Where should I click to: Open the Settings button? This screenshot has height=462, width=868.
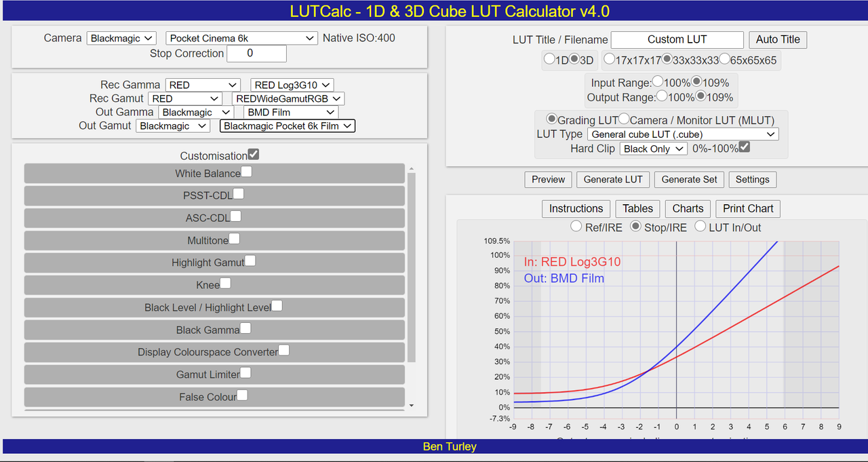pyautogui.click(x=753, y=180)
